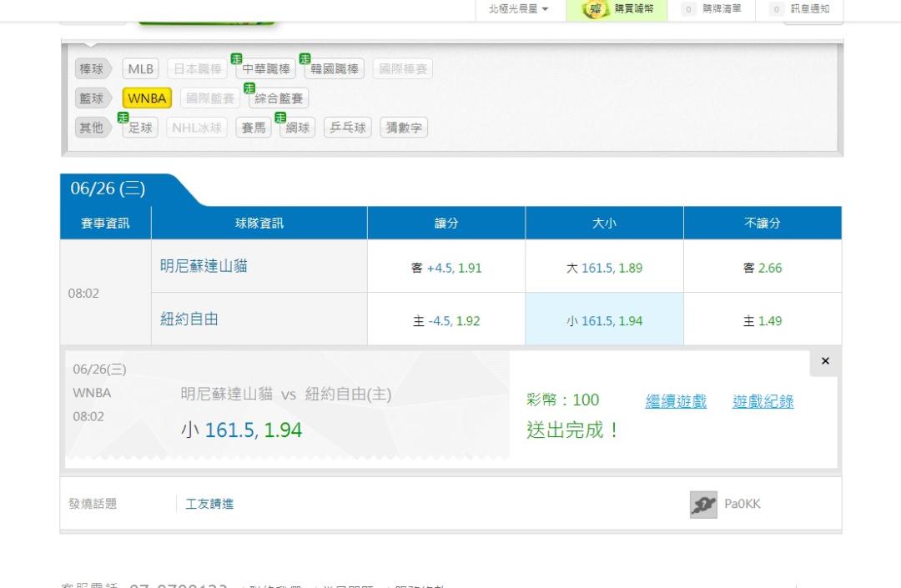This screenshot has width=901, height=588.
Task: Pick moneyline bet 主 1.49
Action: 763,319
